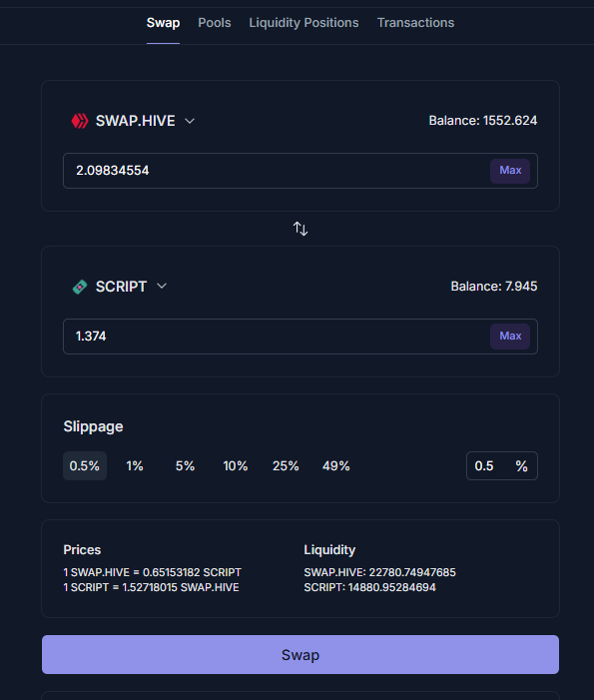Switch to the Pools tab
The height and width of the screenshot is (700, 594).
coord(215,23)
